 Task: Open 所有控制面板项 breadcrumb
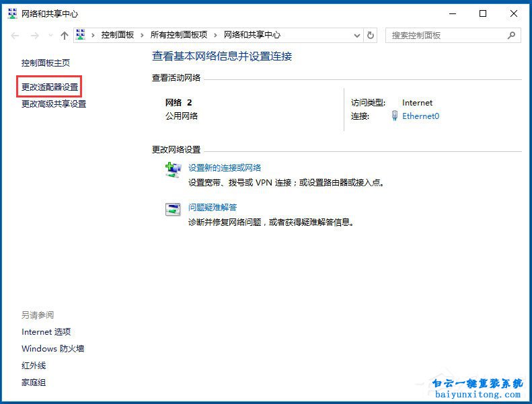point(179,35)
